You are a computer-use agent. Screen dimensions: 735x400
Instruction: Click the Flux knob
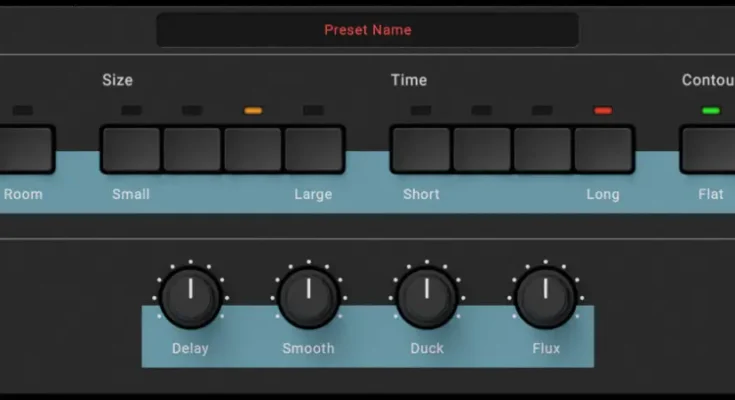coord(545,297)
